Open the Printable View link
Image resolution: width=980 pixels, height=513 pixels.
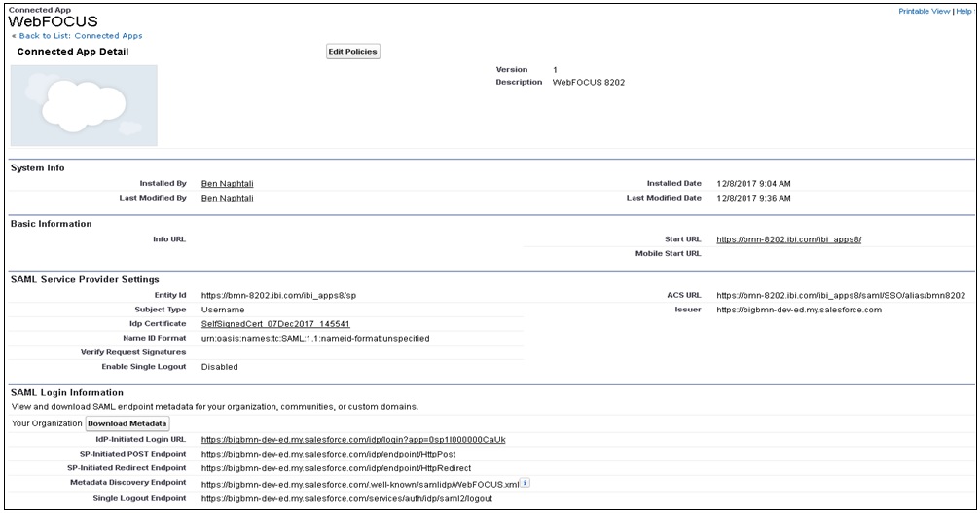[x=924, y=12]
